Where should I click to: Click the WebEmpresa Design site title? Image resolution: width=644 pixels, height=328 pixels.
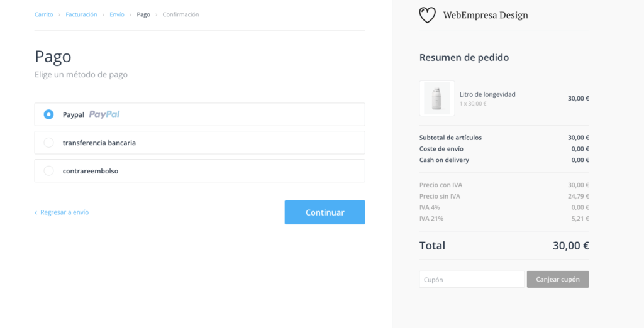point(486,15)
